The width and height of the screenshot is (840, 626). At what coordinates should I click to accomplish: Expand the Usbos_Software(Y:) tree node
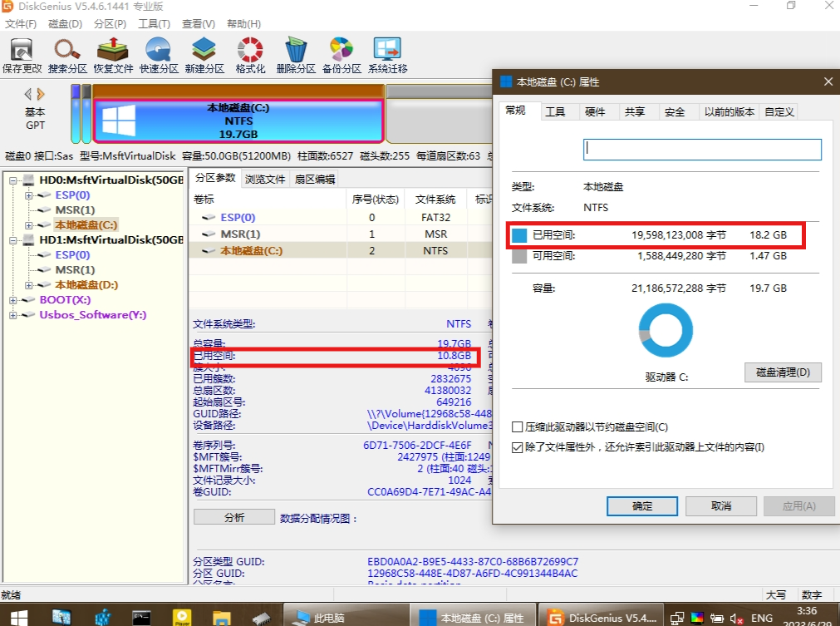[x=12, y=316]
